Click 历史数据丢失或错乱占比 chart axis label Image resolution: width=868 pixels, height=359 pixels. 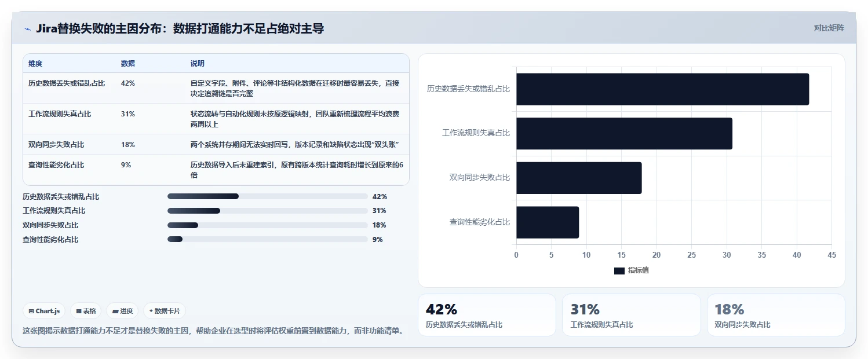pos(468,89)
